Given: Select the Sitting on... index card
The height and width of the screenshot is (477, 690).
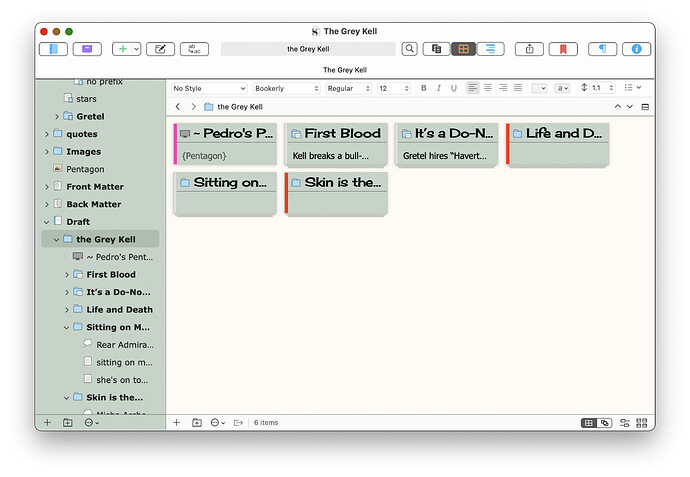Looking at the screenshot, I should (x=225, y=193).
